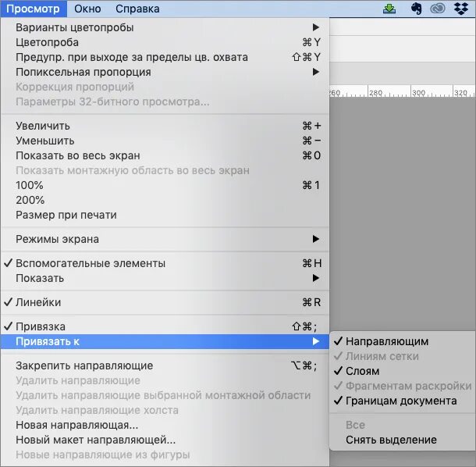Viewport: 476px width, 467px height.
Task: Open the Окно menu
Action: click(87, 9)
